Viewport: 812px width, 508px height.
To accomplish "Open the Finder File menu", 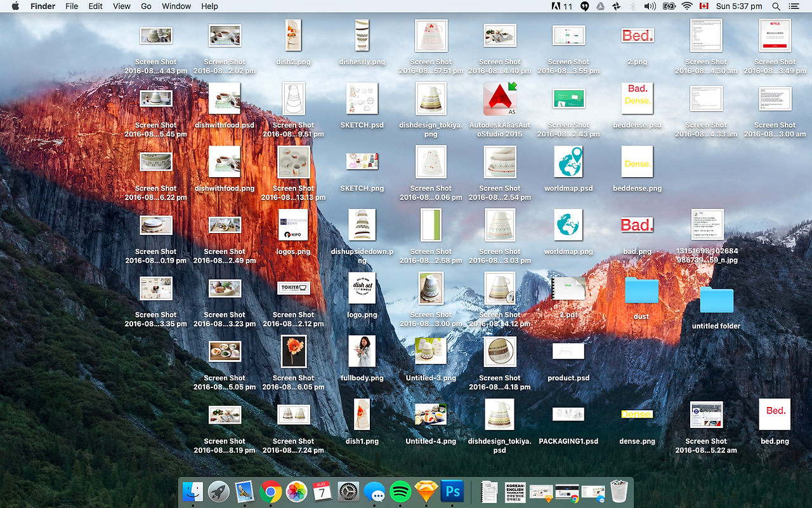I will pos(72,6).
